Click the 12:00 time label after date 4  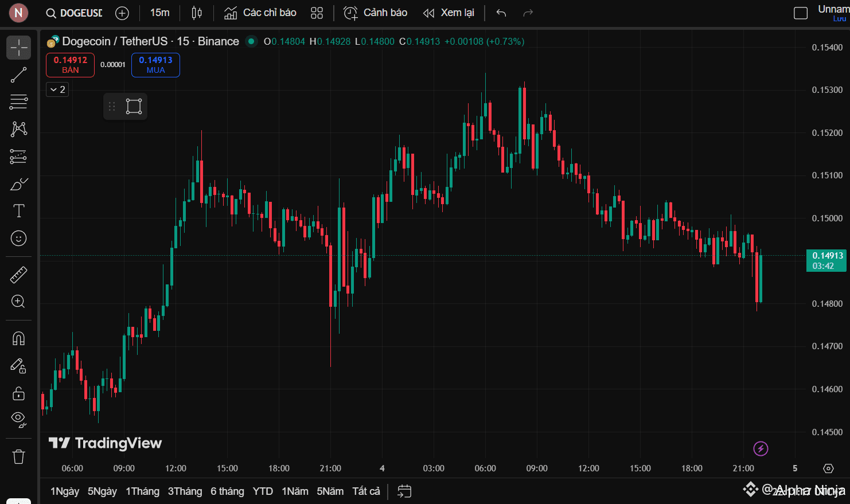point(588,468)
